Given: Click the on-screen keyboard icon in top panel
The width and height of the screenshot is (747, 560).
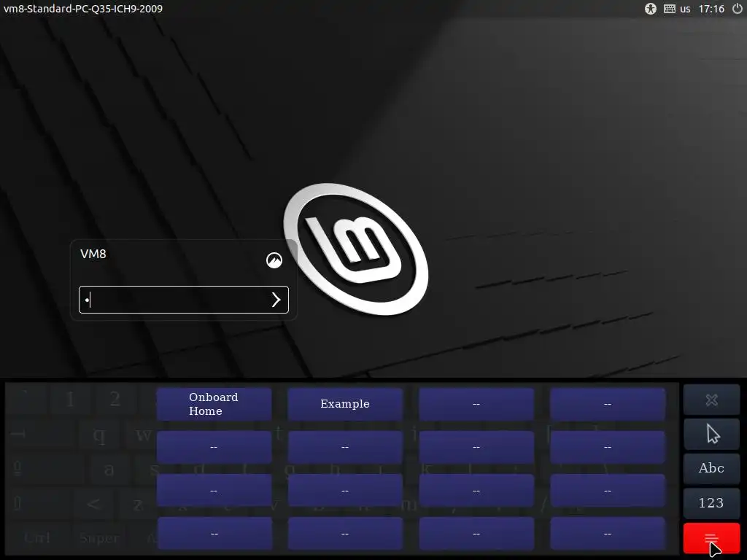Looking at the screenshot, I should coord(670,9).
